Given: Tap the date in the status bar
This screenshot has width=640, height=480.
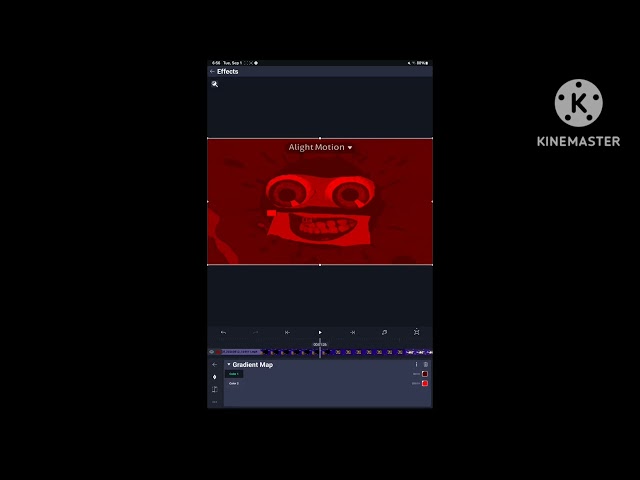Looking at the screenshot, I should (232, 63).
